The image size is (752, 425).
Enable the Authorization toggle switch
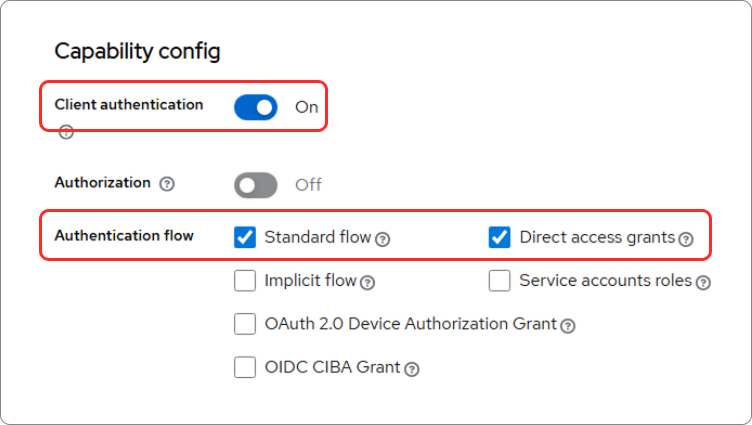tap(256, 185)
